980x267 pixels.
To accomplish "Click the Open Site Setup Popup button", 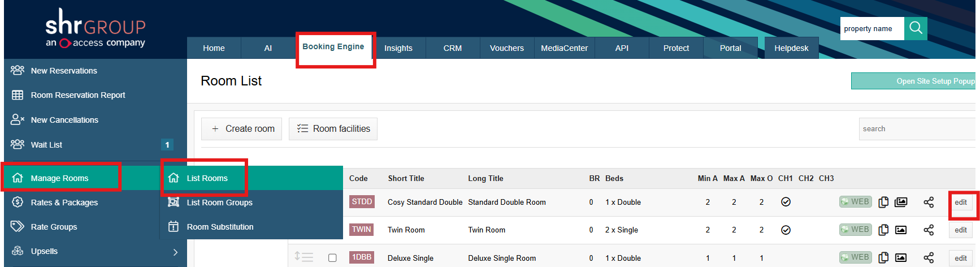I will [913, 81].
